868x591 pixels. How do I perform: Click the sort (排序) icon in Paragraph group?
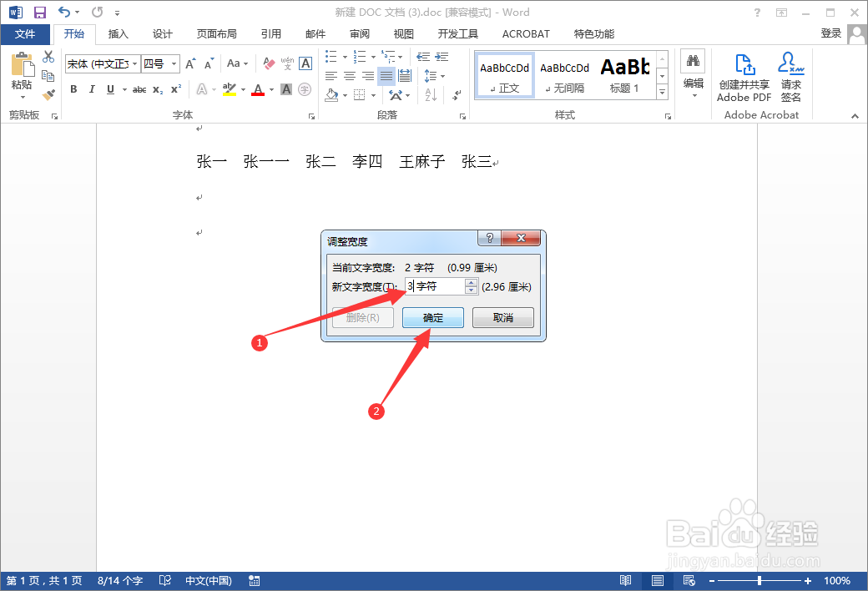(x=431, y=96)
